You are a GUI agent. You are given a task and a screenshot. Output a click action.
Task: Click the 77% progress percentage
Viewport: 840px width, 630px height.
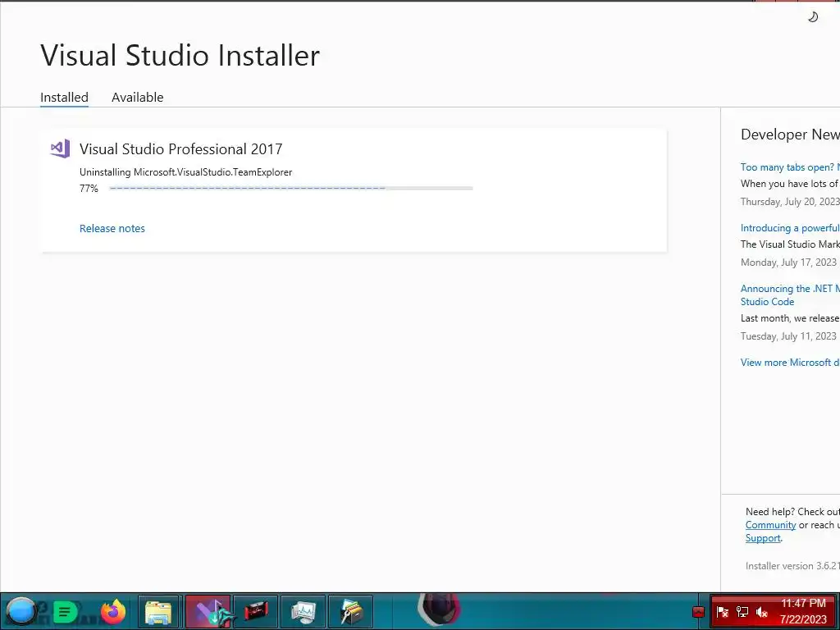click(x=89, y=189)
